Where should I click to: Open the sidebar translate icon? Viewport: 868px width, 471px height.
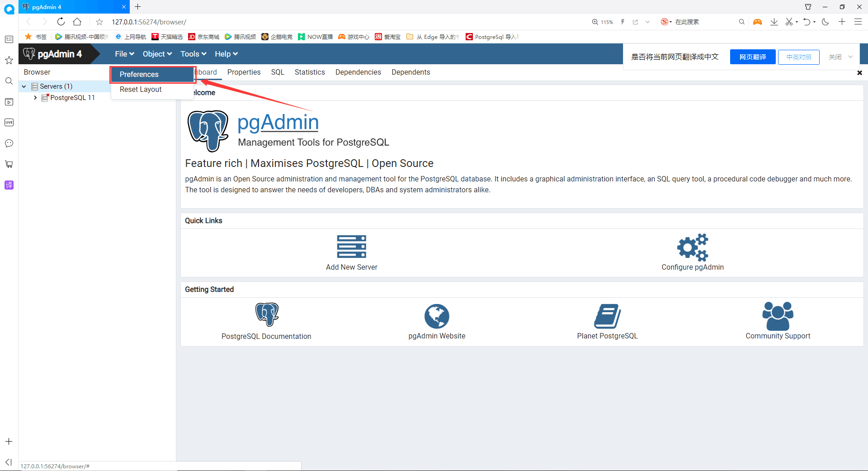pos(9,185)
